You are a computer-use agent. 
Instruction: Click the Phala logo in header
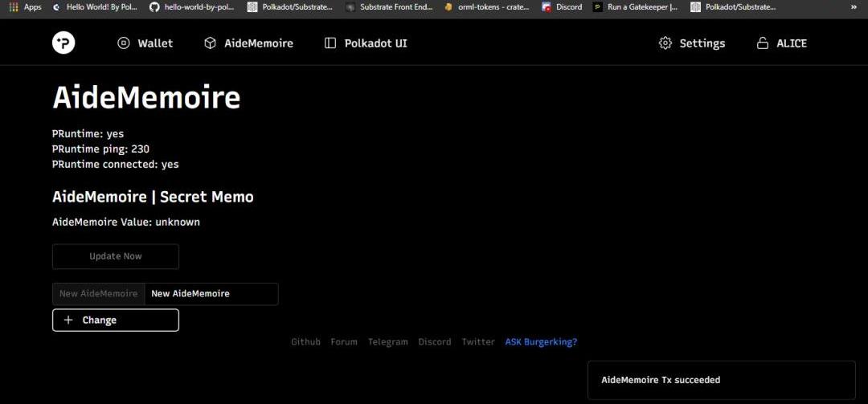(63, 43)
